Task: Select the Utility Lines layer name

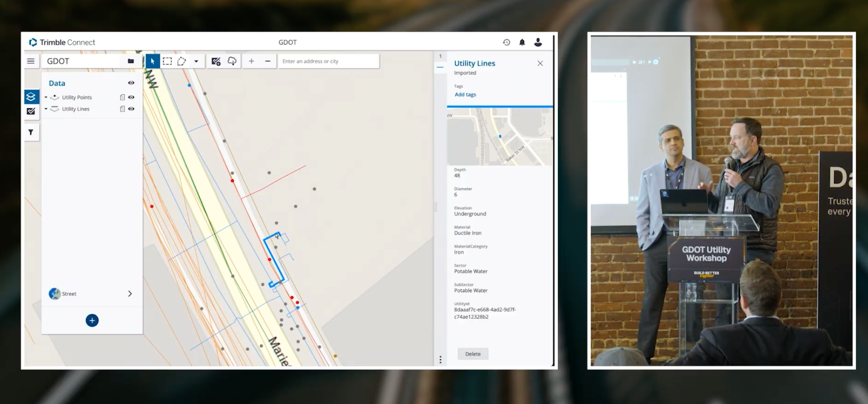Action: (76, 109)
